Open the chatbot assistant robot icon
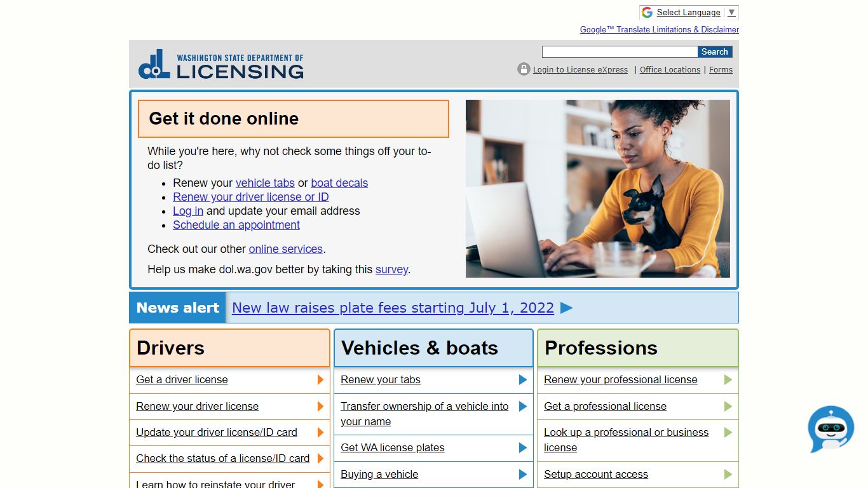868x488 pixels. (831, 429)
